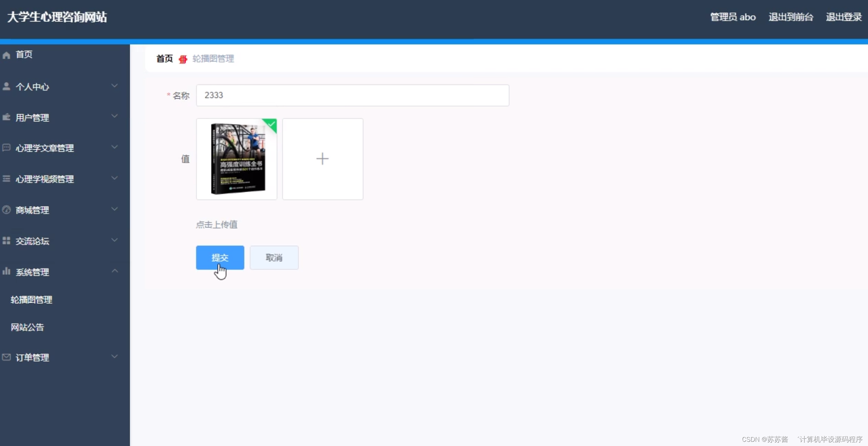
Task: Expand the 系统管理 section chevron
Action: tap(114, 270)
